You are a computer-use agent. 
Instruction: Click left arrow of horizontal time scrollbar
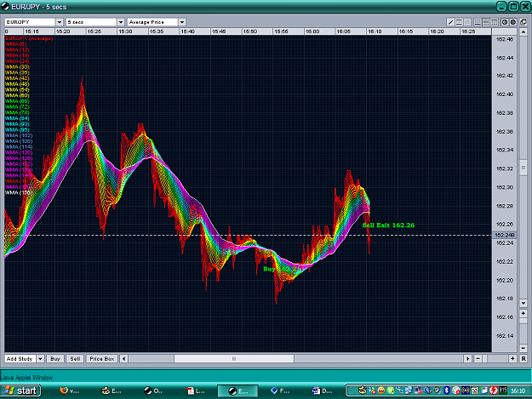coord(123,358)
